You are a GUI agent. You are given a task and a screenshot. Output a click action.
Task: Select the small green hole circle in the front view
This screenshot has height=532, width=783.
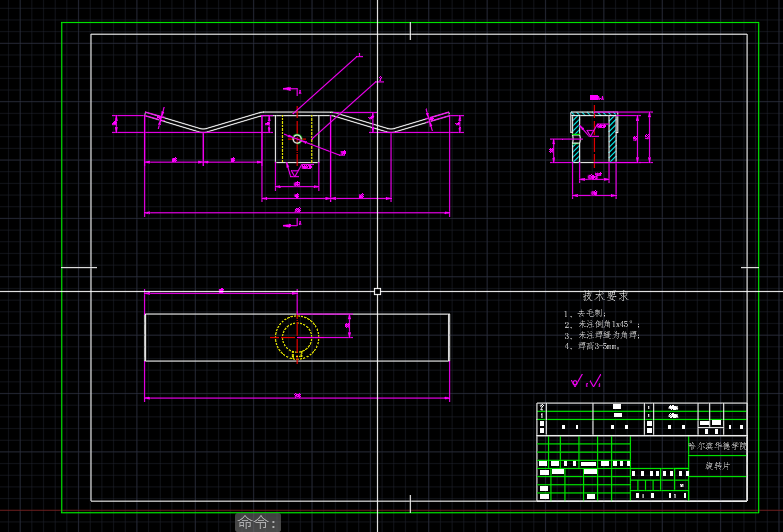point(297,139)
